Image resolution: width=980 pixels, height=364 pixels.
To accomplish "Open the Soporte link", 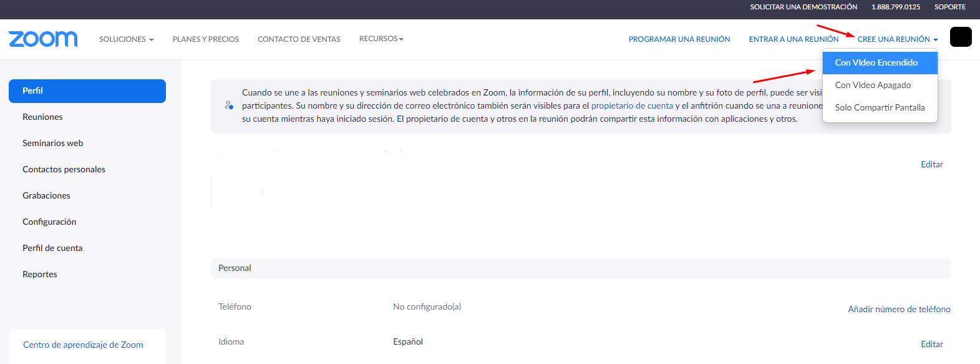I will pos(950,7).
